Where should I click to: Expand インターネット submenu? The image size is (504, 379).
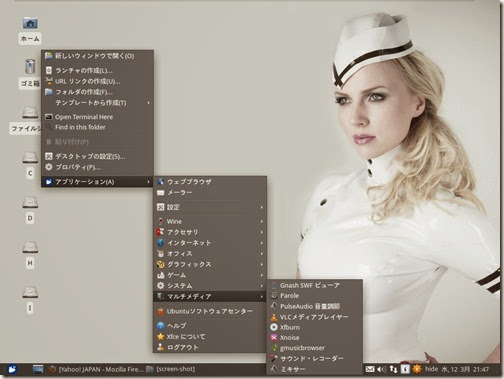[210, 243]
